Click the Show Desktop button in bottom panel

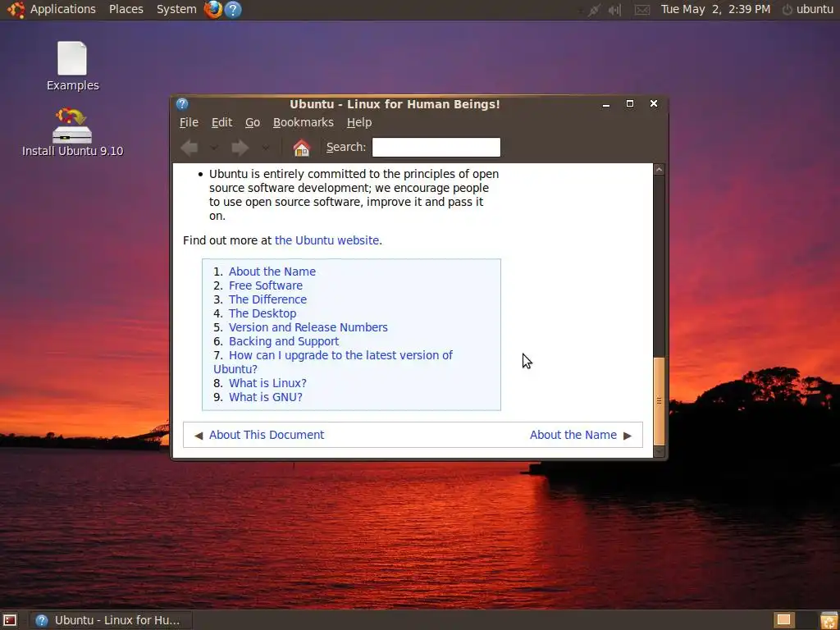[x=10, y=620]
